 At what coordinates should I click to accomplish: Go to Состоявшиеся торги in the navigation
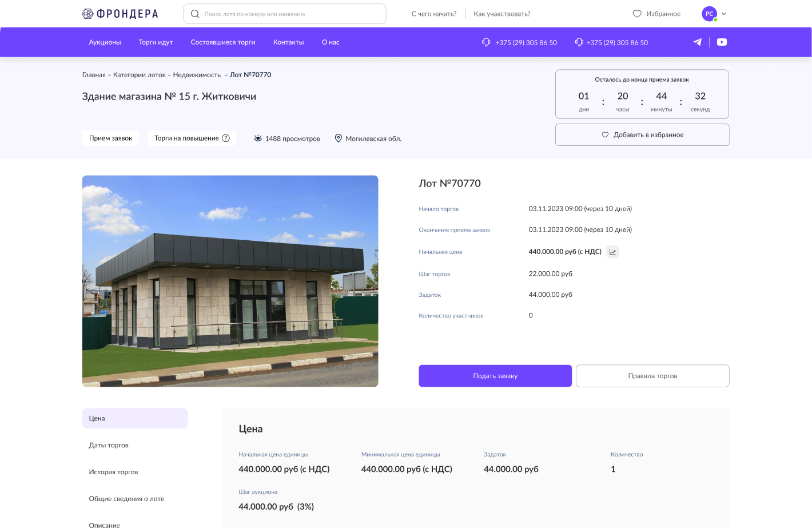[223, 42]
